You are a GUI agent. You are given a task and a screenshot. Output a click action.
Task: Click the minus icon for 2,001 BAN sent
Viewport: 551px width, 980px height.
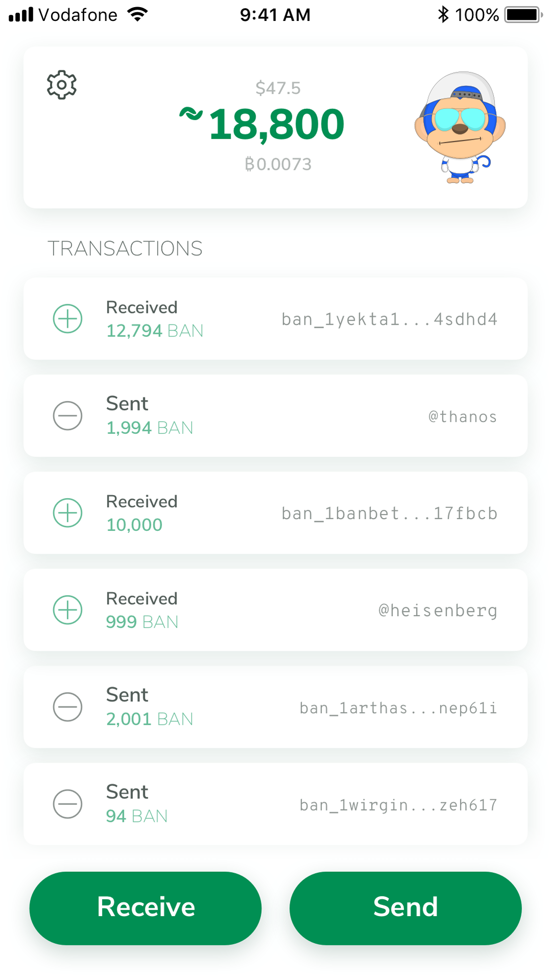68,707
